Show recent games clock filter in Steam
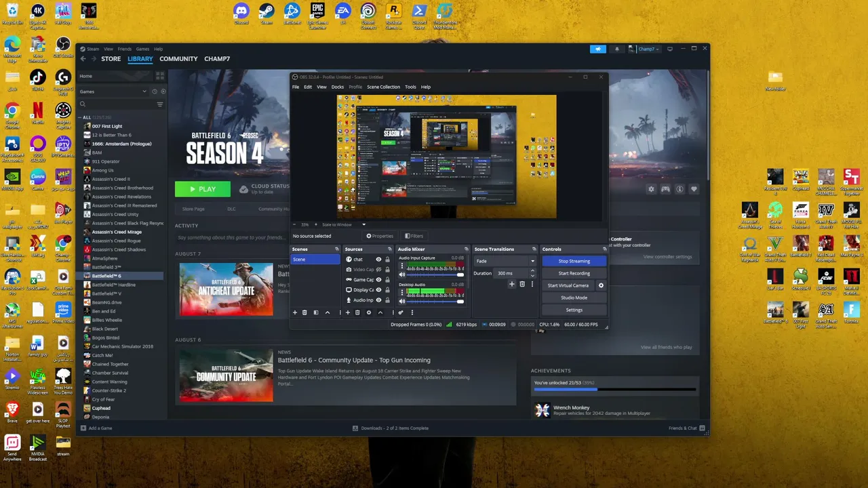 (x=155, y=91)
